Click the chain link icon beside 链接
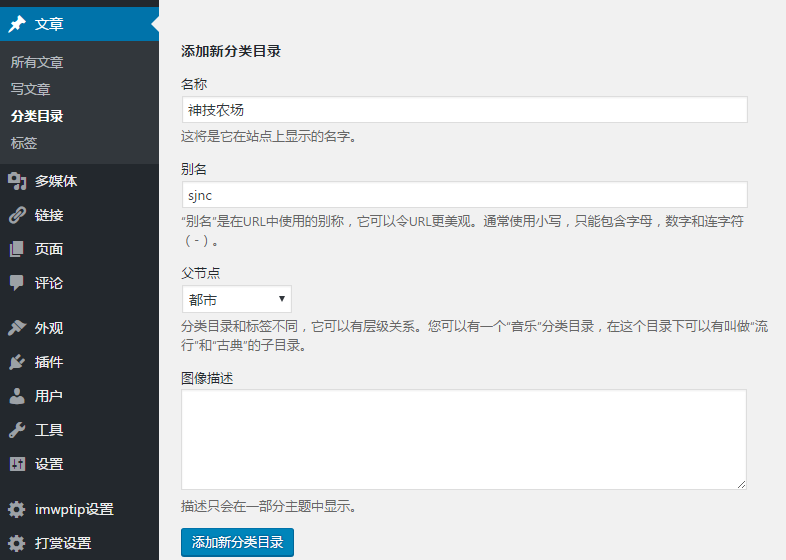The width and height of the screenshot is (786, 560). pyautogui.click(x=17, y=215)
